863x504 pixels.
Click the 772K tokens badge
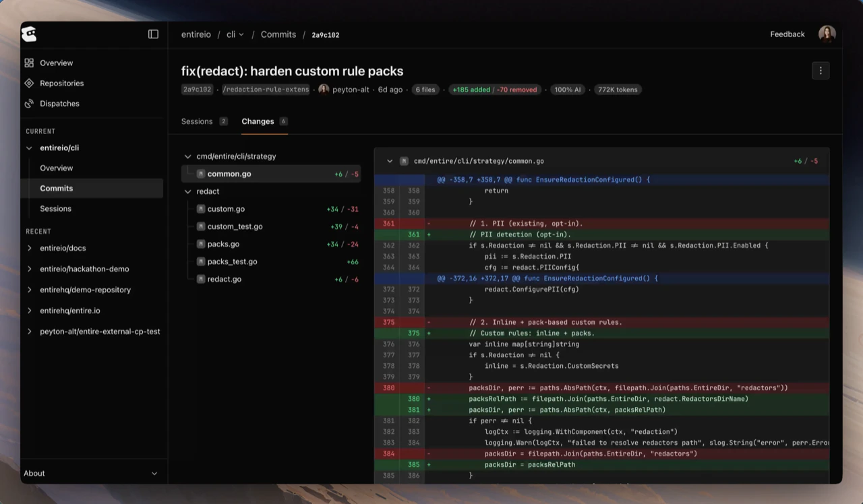(618, 90)
